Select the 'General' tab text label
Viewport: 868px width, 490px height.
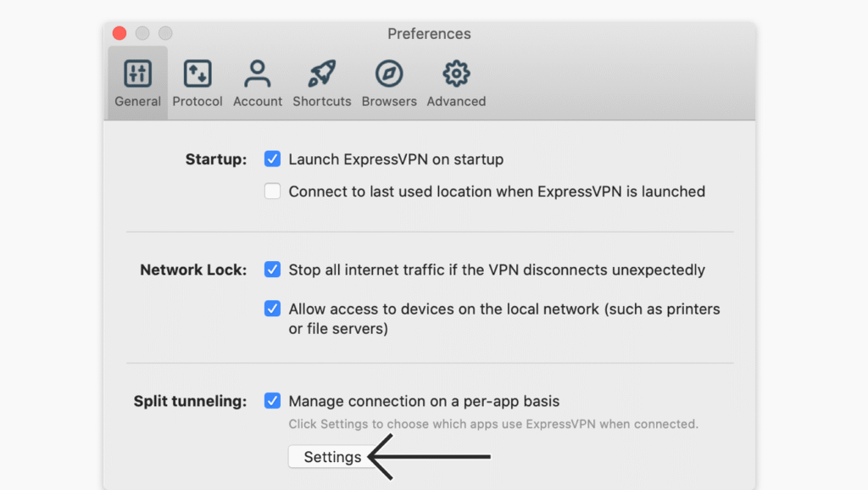pos(137,102)
